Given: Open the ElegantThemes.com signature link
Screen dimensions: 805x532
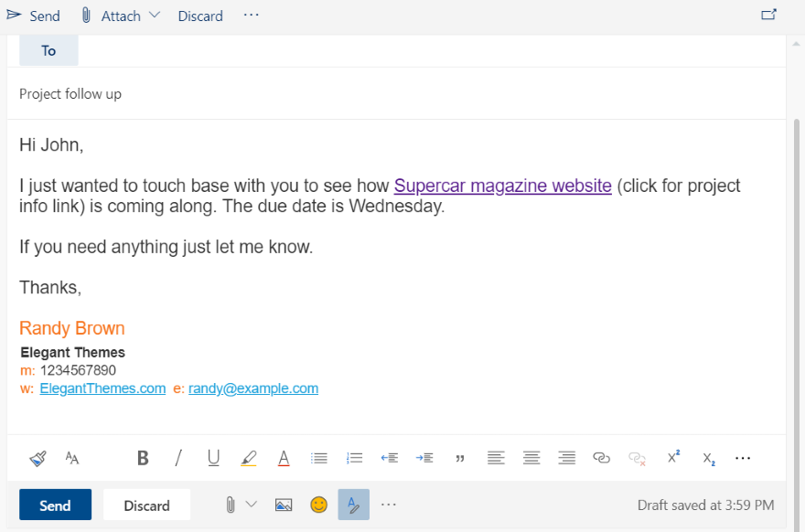Looking at the screenshot, I should point(102,388).
